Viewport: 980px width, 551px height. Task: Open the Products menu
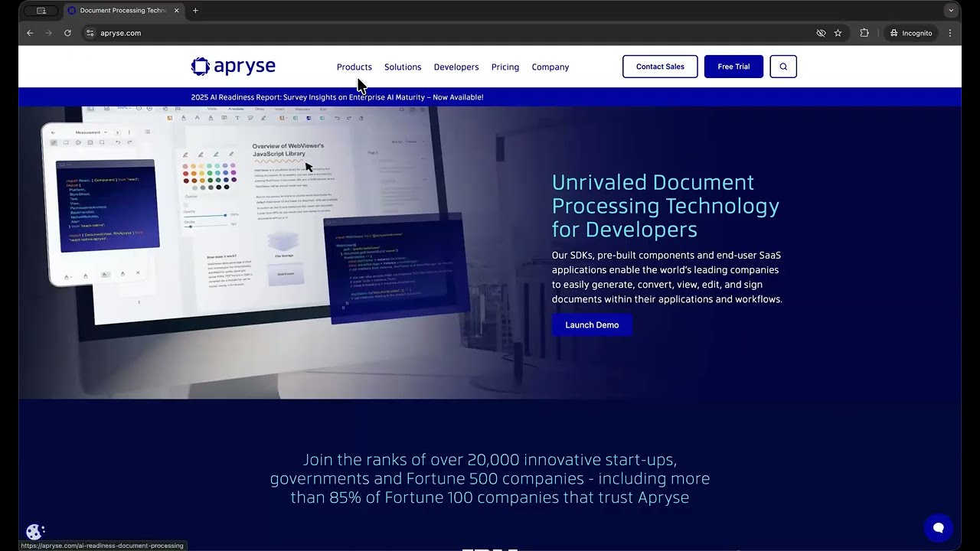coord(354,67)
